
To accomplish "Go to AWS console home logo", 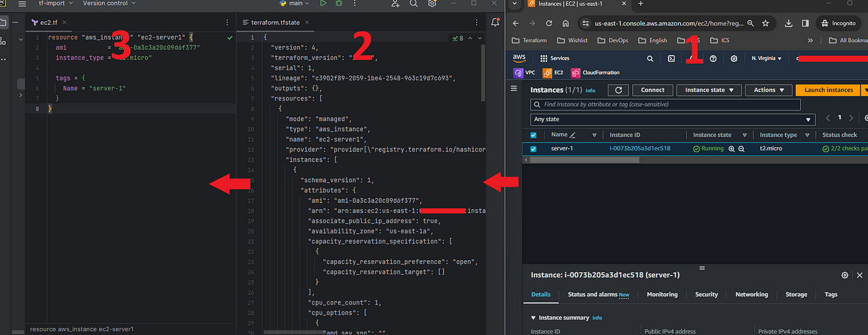I will pos(518,58).
